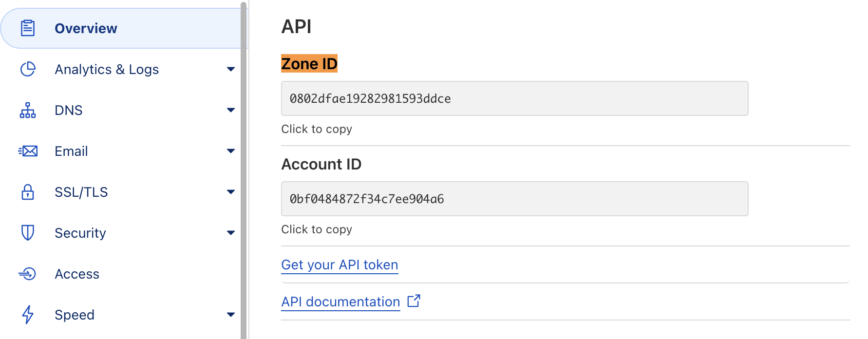Expand the Analytics & Logs dropdown arrow
This screenshot has height=339, width=868.
[231, 69]
